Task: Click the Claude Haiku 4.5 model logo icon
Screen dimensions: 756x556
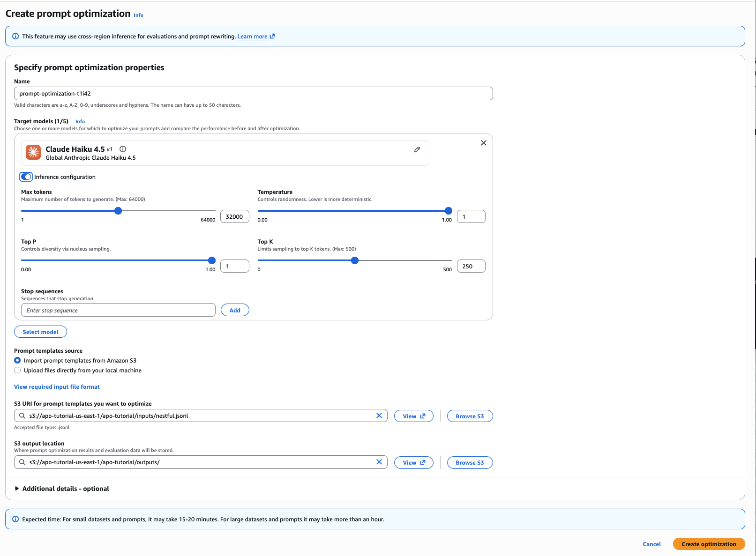Action: tap(33, 152)
